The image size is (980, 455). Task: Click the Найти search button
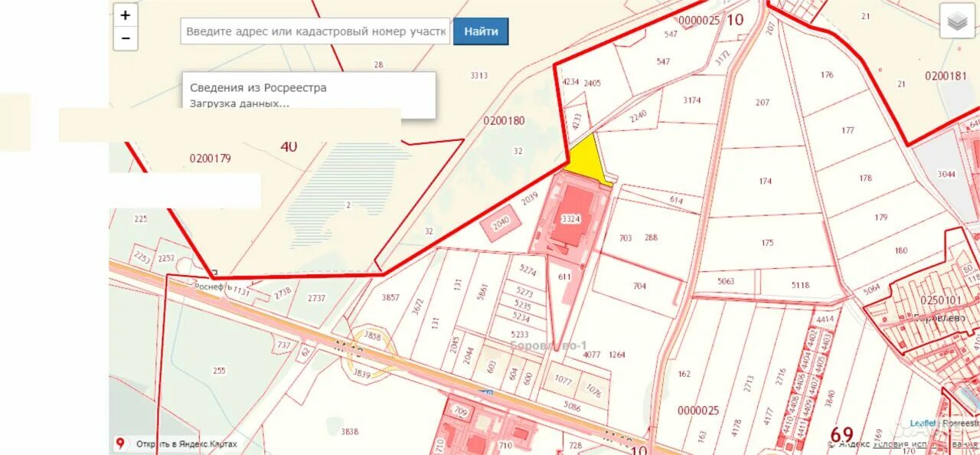click(x=481, y=31)
